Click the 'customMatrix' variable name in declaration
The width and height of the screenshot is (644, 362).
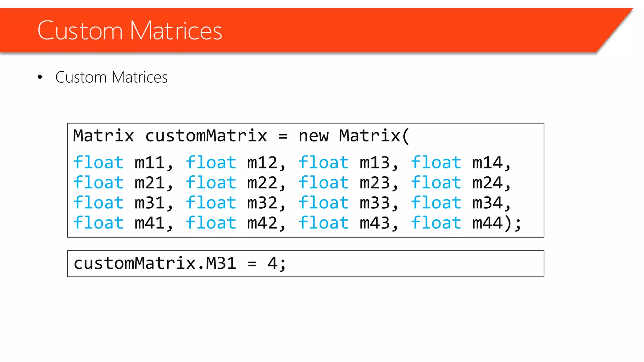206,136
